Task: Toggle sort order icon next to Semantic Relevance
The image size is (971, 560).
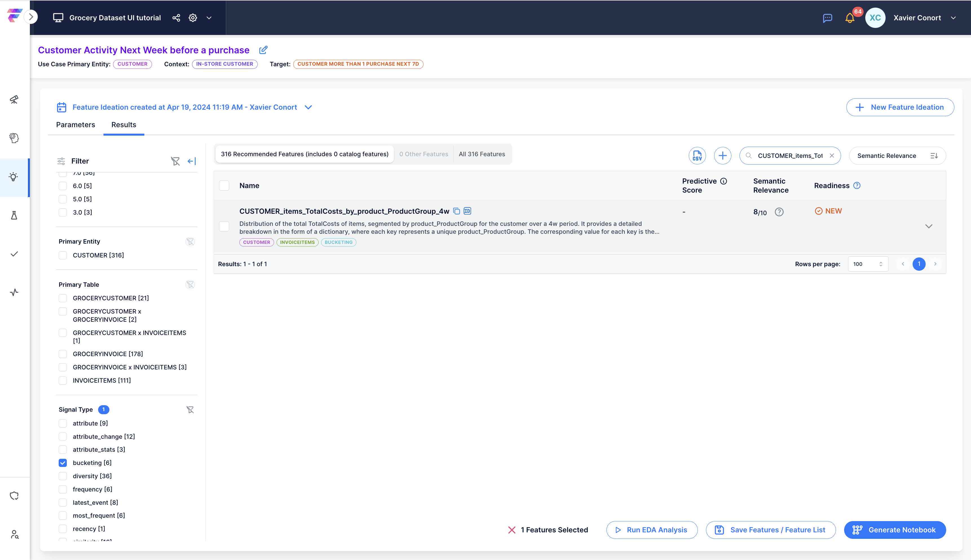Action: tap(934, 156)
